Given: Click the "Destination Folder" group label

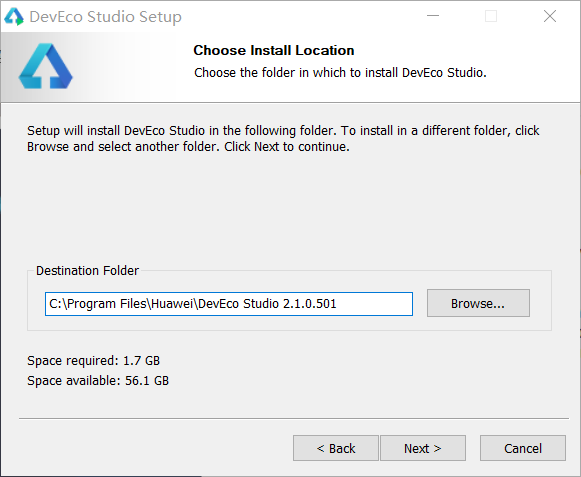Looking at the screenshot, I should coord(87,271).
